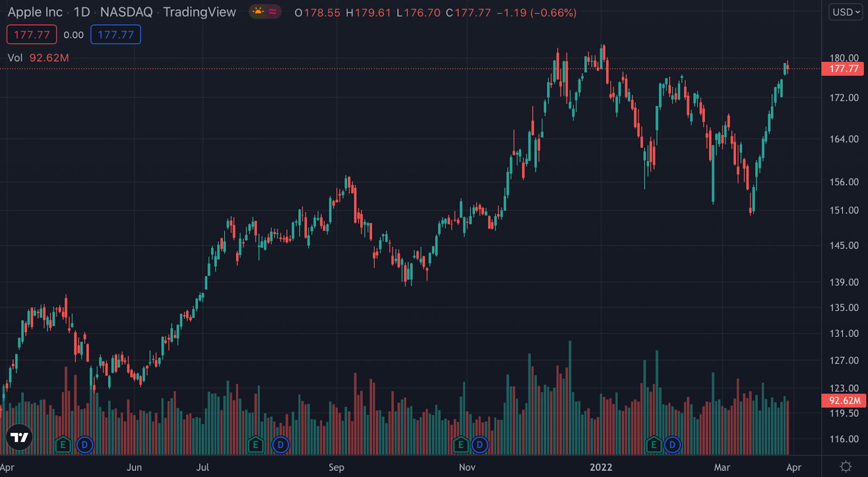This screenshot has height=477, width=868.
Task: Open the dividend D marker after 2022
Action: coord(672,445)
